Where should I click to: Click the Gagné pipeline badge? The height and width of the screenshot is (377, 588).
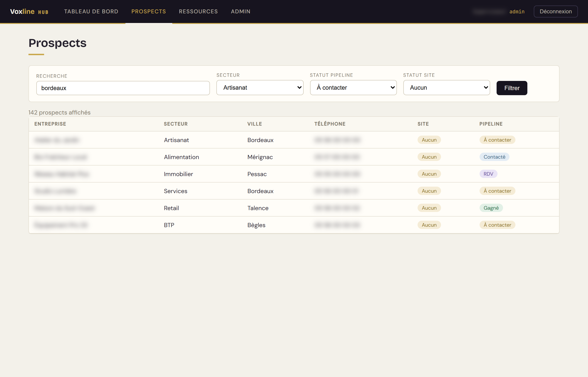(491, 208)
